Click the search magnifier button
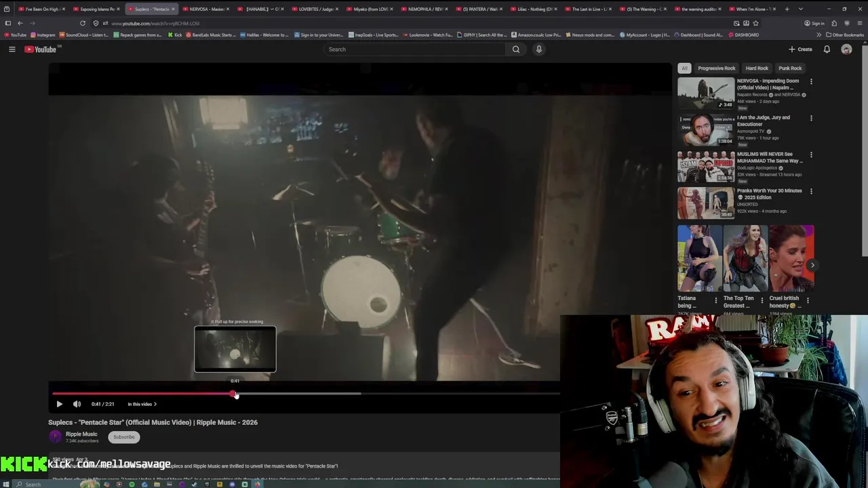 click(516, 49)
